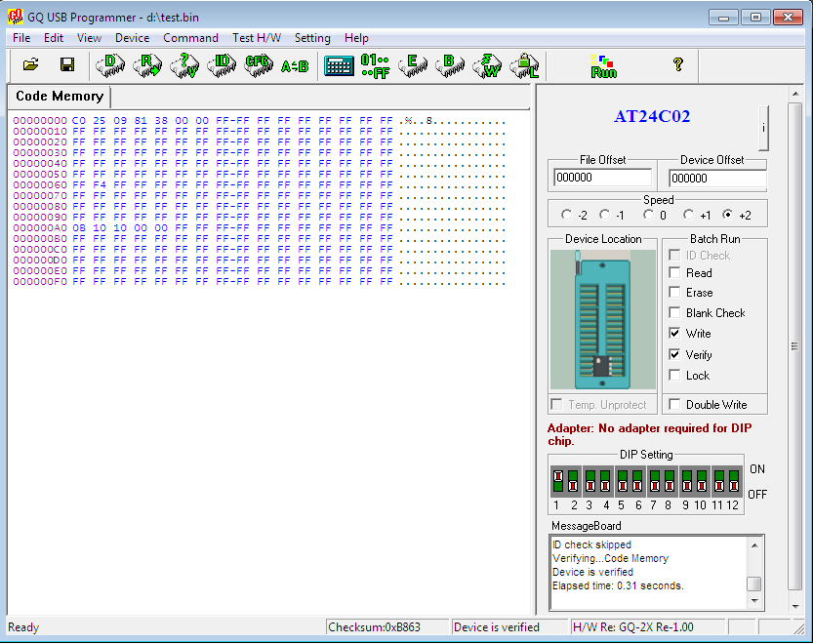
Task: Tick the Blank Check checkbox
Action: coord(674,313)
